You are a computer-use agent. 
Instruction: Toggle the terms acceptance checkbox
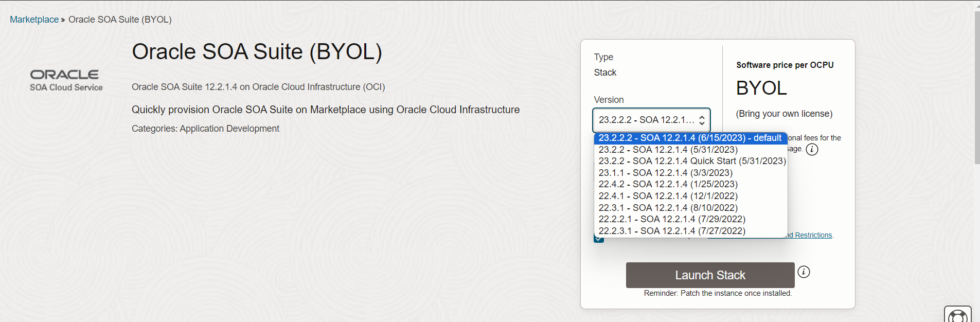pyautogui.click(x=599, y=239)
